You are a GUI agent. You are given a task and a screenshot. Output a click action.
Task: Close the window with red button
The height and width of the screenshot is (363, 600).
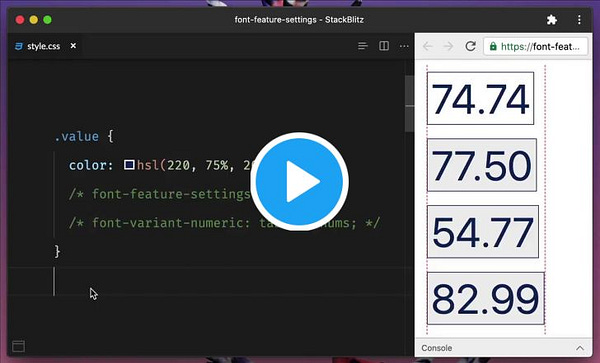coord(20,20)
